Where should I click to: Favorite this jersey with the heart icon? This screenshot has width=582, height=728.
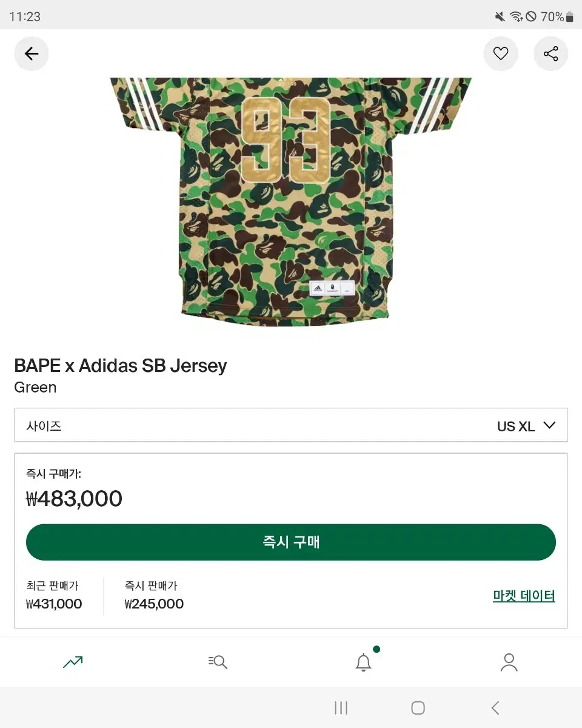click(x=501, y=54)
